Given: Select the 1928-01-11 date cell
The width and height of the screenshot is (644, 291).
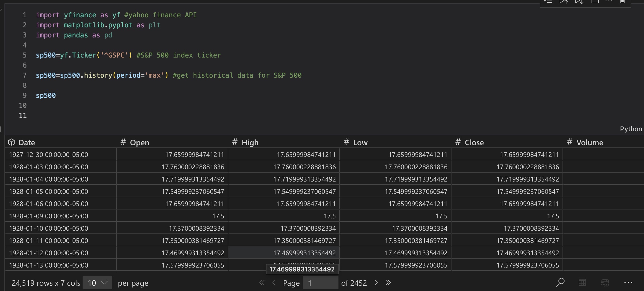Looking at the screenshot, I should tap(61, 240).
